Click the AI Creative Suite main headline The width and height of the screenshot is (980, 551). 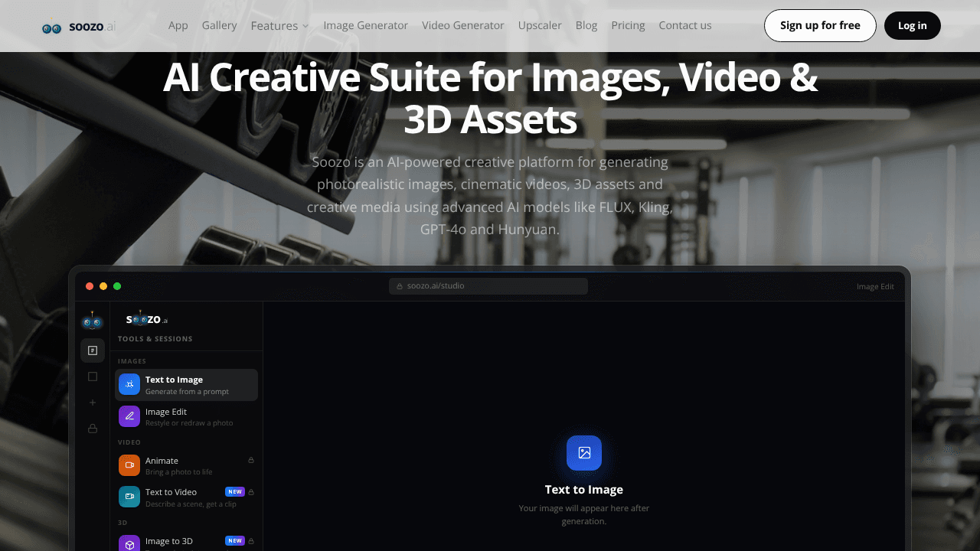pyautogui.click(x=490, y=98)
